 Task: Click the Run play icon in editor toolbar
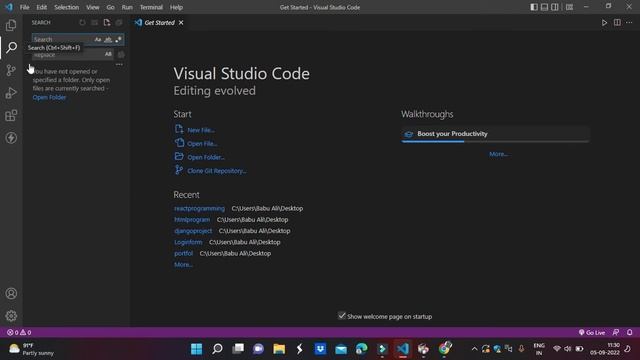pos(604,23)
